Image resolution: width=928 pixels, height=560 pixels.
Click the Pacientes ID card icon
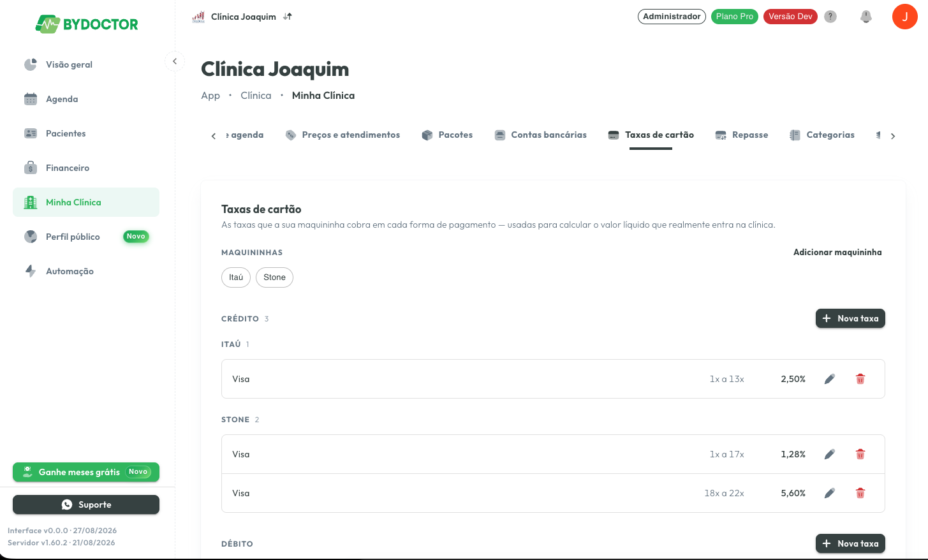[x=31, y=133]
